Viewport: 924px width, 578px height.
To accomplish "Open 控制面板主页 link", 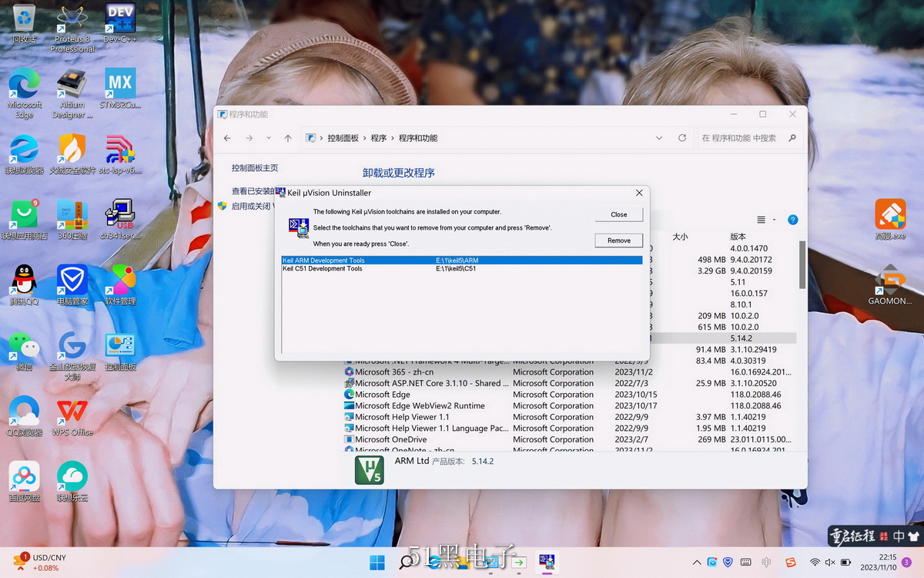I will pyautogui.click(x=255, y=168).
